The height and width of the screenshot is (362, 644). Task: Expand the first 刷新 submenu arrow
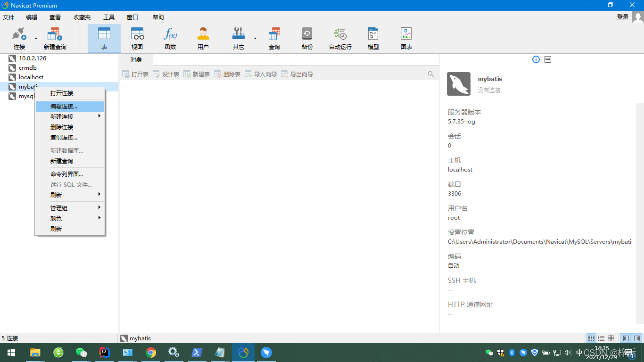99,194
